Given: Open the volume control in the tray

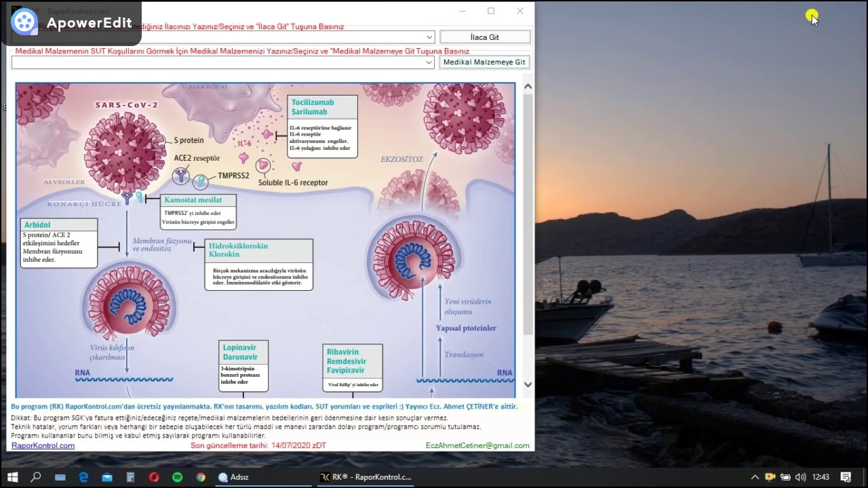Looking at the screenshot, I should click(x=800, y=477).
